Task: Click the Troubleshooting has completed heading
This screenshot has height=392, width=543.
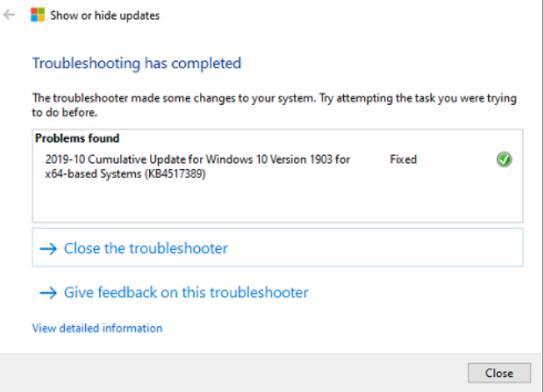Action: 137,63
